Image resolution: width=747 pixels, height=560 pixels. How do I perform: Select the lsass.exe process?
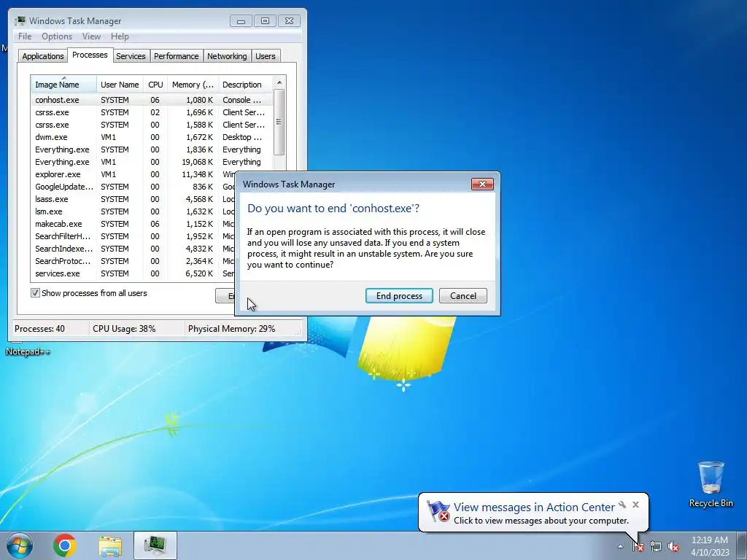133,199
